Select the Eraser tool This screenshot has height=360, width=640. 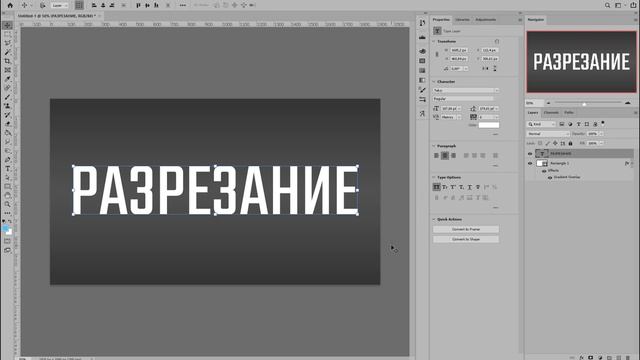(7, 124)
